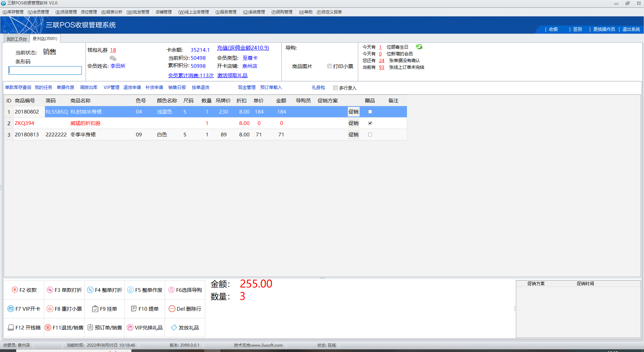
Task: Switch to the 我的工作台 tab
Action: [x=16, y=39]
